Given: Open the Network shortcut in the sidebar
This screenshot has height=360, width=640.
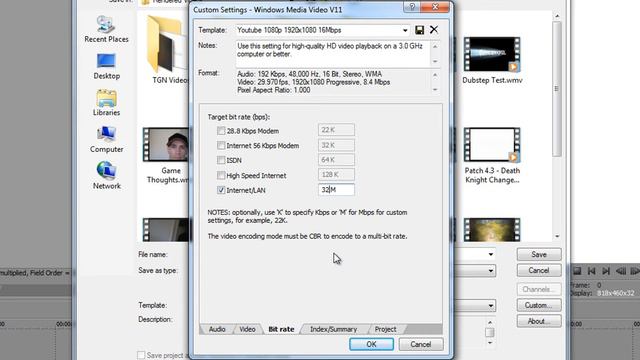Looking at the screenshot, I should click(x=106, y=176).
